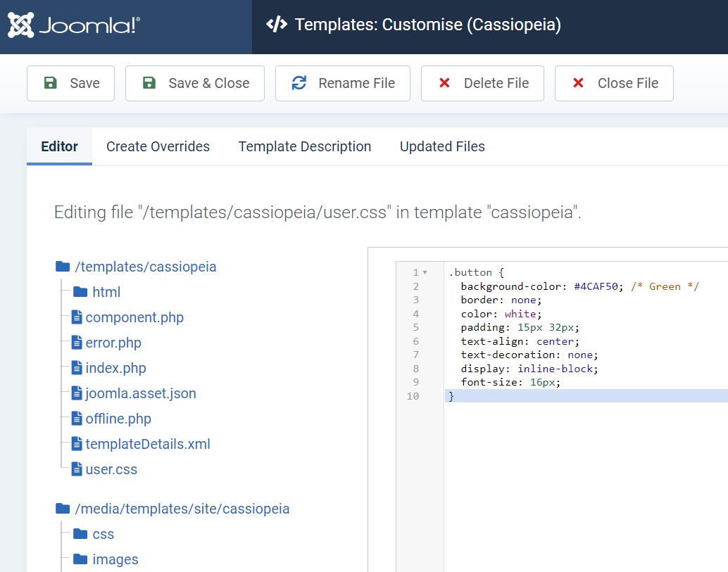Viewport: 728px width, 572px height.
Task: Place cursor on the background-color line
Action: coord(579,286)
